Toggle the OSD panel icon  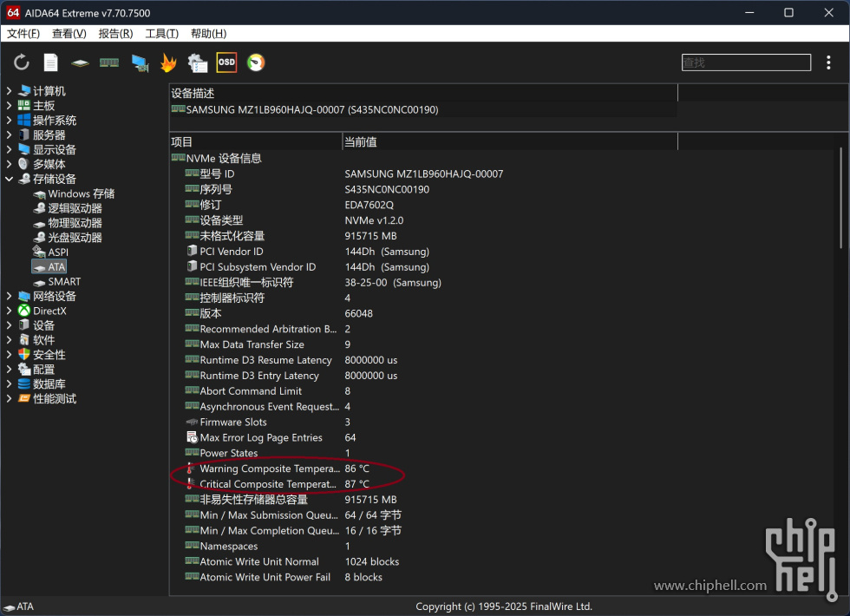[x=226, y=62]
